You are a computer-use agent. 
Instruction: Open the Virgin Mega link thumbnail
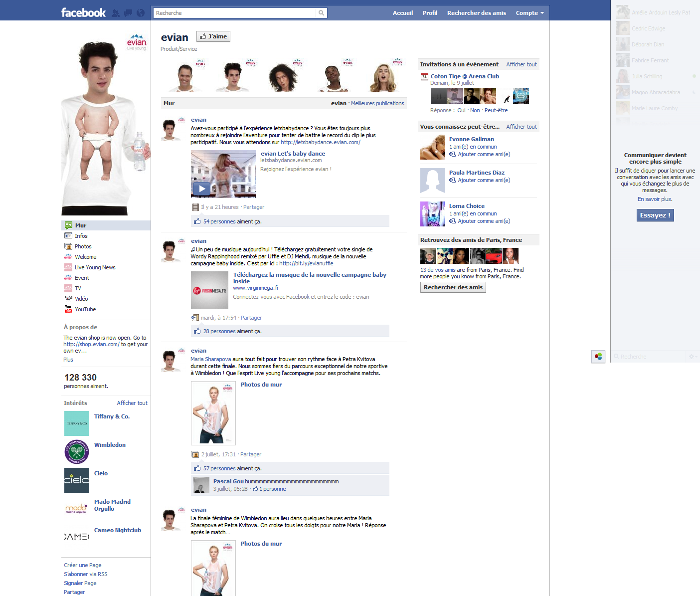coord(209,290)
